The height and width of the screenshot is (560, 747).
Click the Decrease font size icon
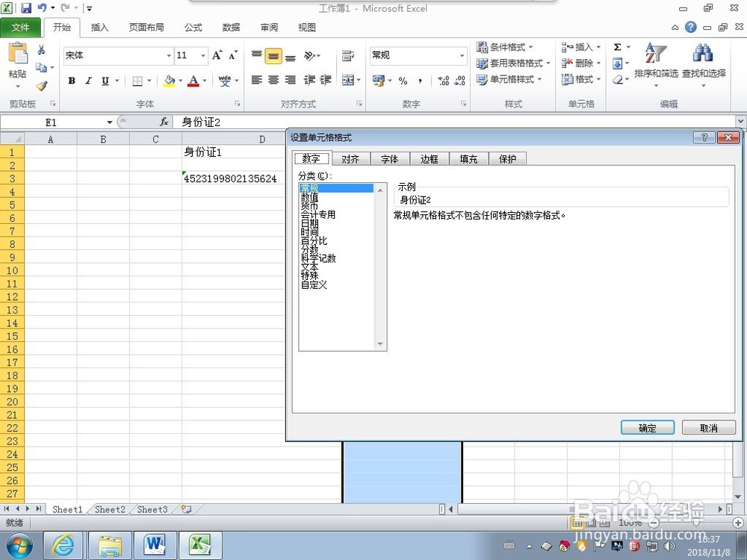point(233,55)
